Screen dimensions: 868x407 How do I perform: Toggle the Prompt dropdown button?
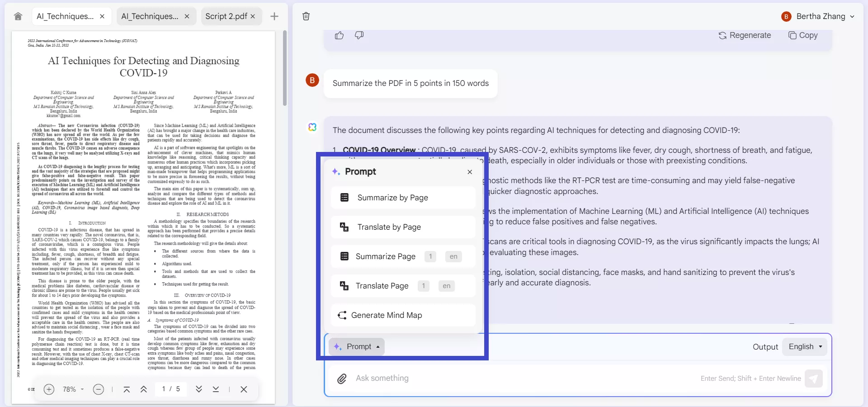(x=357, y=347)
